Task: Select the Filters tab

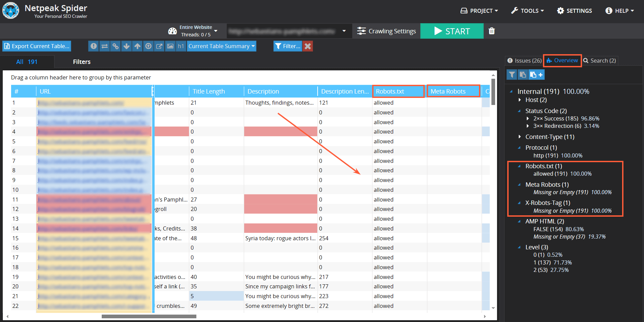Action: point(82,62)
